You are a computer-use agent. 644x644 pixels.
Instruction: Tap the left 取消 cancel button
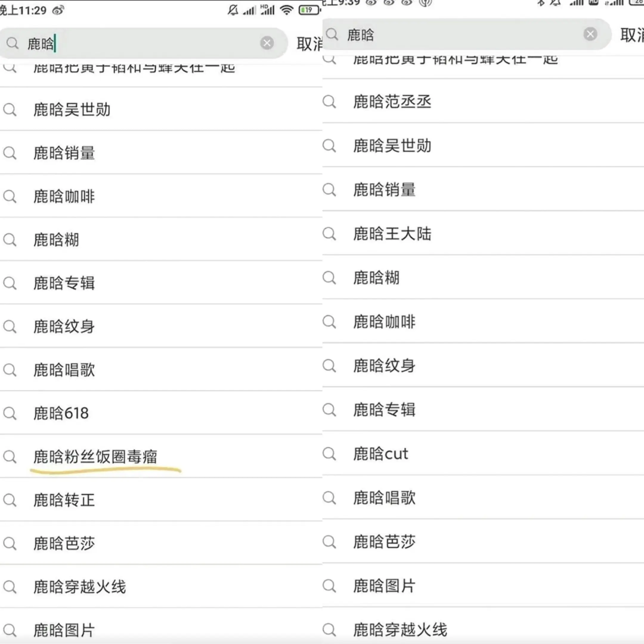(310, 44)
